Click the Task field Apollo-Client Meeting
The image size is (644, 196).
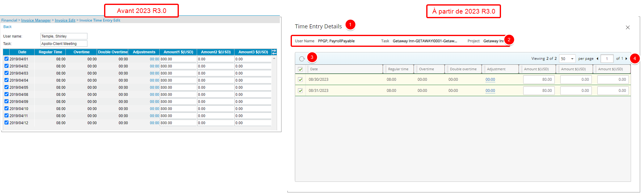click(64, 44)
